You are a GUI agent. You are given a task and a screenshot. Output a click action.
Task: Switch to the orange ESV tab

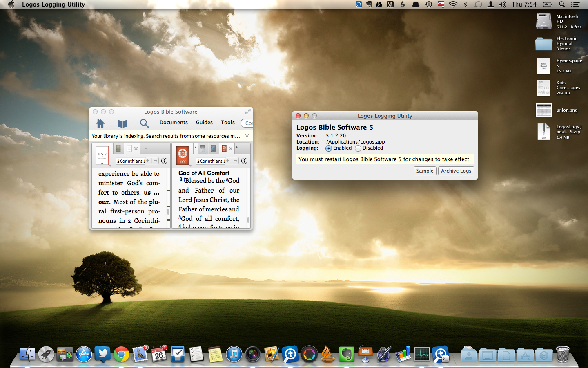coord(224,148)
